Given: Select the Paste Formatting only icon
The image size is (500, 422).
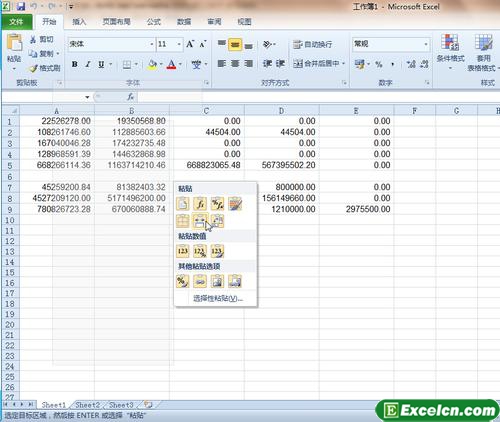Looking at the screenshot, I should [183, 281].
